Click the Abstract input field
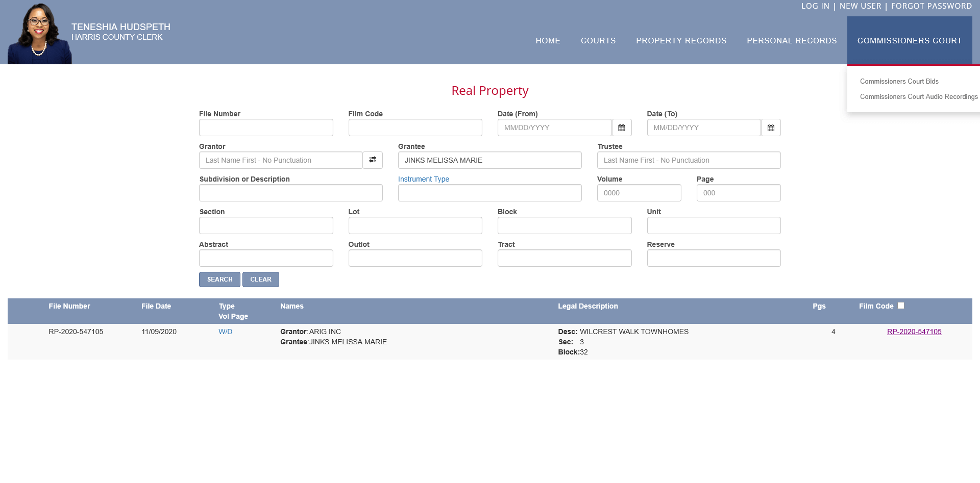Viewport: 980px width, 483px height. (266, 258)
